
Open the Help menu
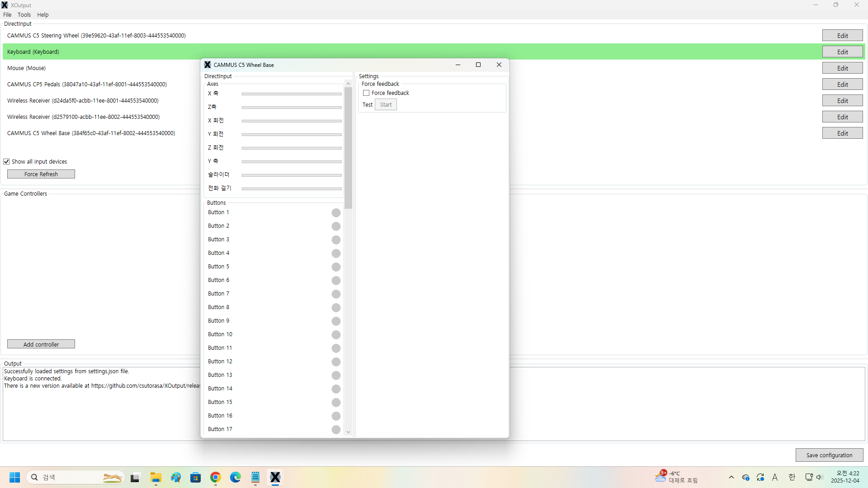[43, 15]
